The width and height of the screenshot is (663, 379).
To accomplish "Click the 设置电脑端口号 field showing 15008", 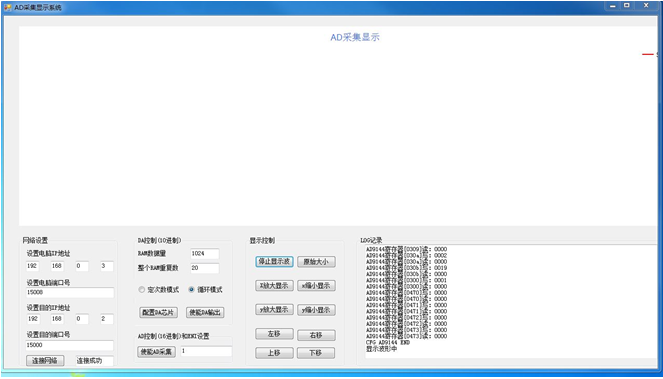I will click(x=70, y=292).
